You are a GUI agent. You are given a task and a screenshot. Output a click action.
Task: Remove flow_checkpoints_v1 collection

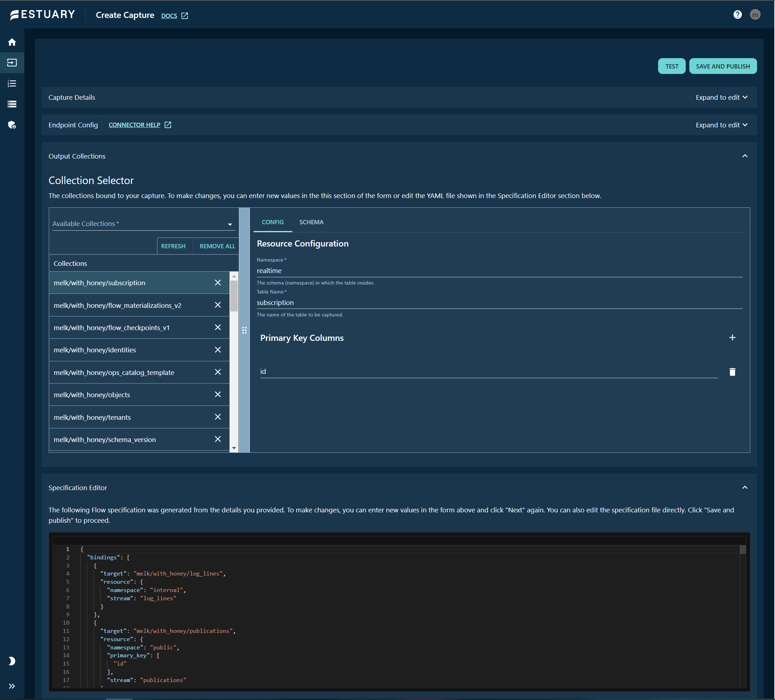218,327
